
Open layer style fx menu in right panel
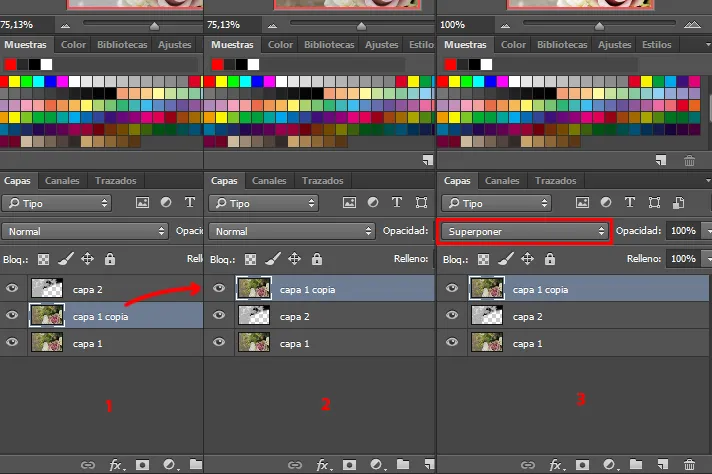pos(556,464)
